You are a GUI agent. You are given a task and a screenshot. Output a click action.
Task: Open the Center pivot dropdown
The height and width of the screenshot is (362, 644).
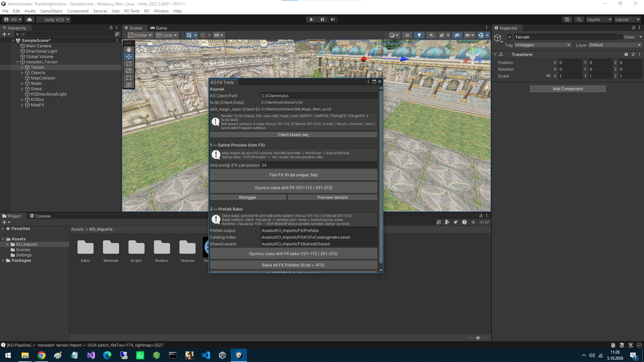[140, 35]
